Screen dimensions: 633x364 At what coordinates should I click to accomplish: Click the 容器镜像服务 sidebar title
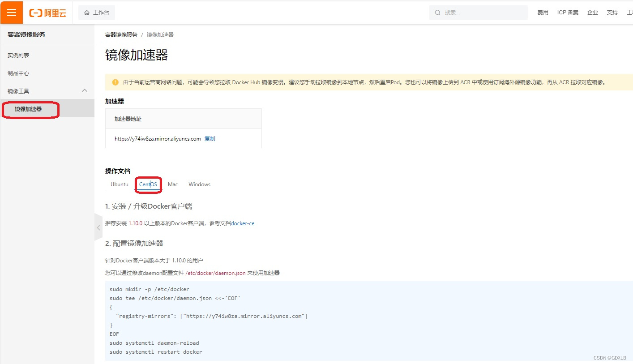pyautogui.click(x=26, y=34)
